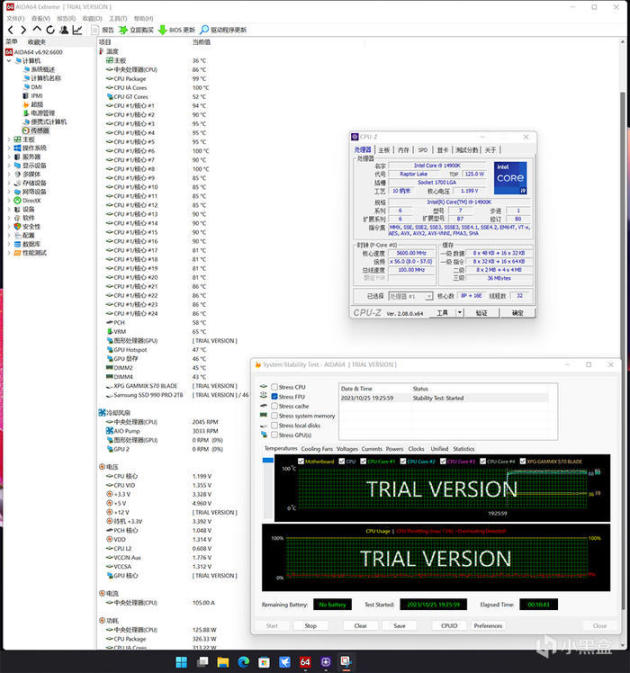Refresh sensor readings with circular arrow icon
The height and width of the screenshot is (673, 630).
tap(50, 30)
